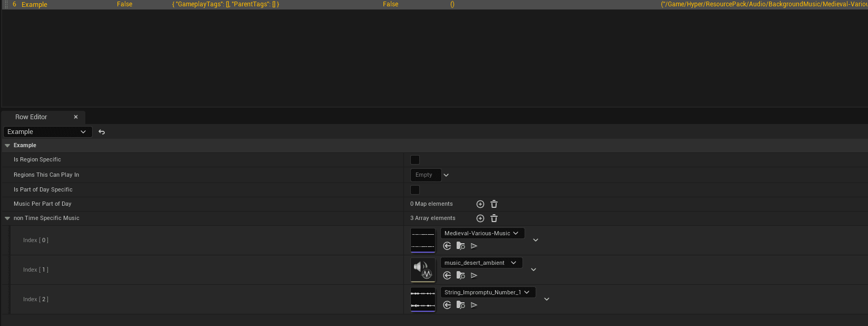Click the Music Per Part of Day label
This screenshot has width=868, height=326.
click(x=43, y=204)
